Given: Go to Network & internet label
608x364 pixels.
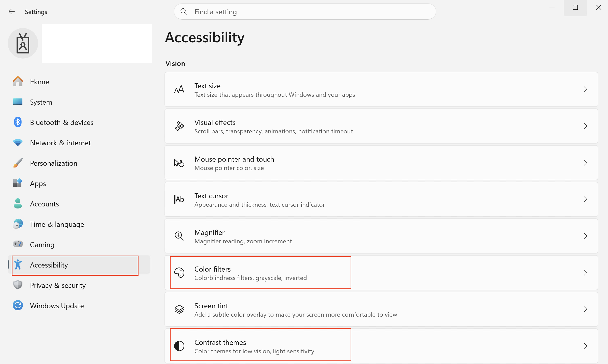Looking at the screenshot, I should (60, 143).
